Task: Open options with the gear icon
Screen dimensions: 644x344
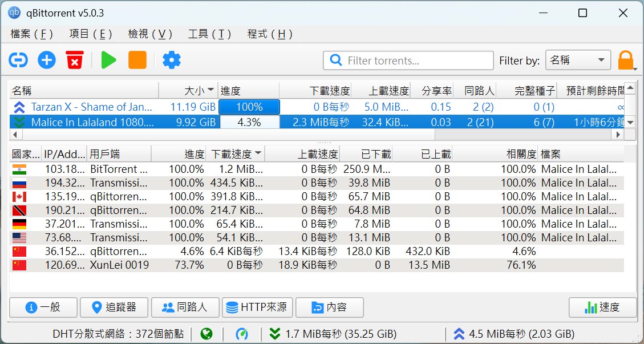Action: click(171, 60)
